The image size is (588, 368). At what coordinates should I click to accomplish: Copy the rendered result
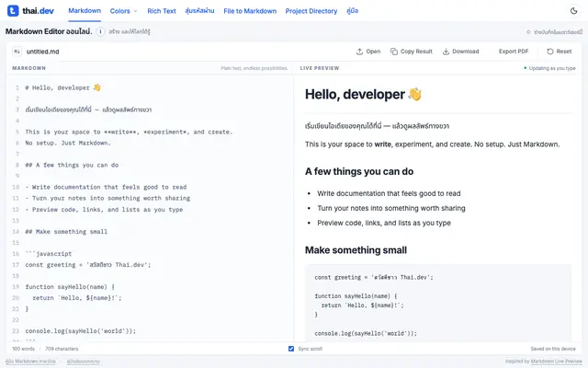tap(412, 52)
